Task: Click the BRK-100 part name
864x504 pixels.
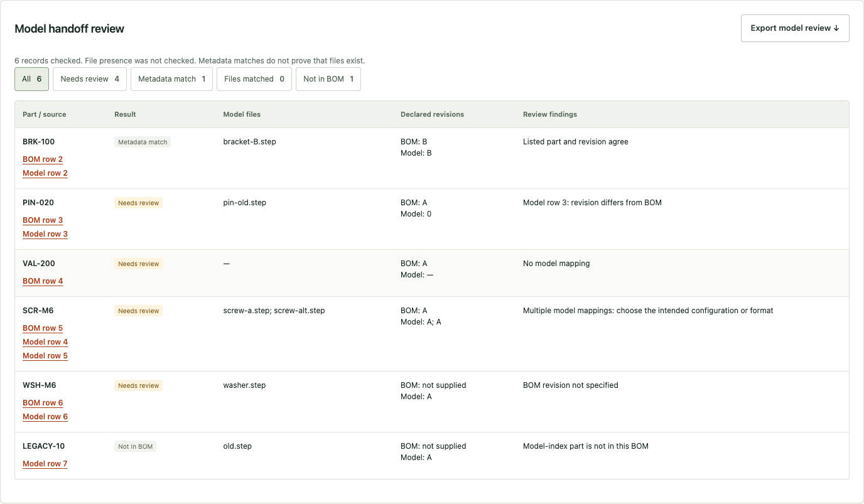Action: click(39, 142)
